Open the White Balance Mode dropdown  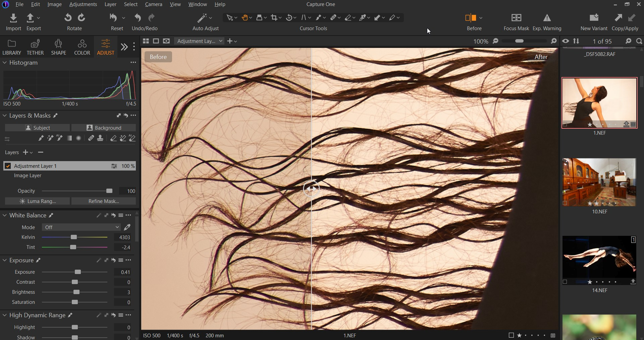[x=81, y=227]
